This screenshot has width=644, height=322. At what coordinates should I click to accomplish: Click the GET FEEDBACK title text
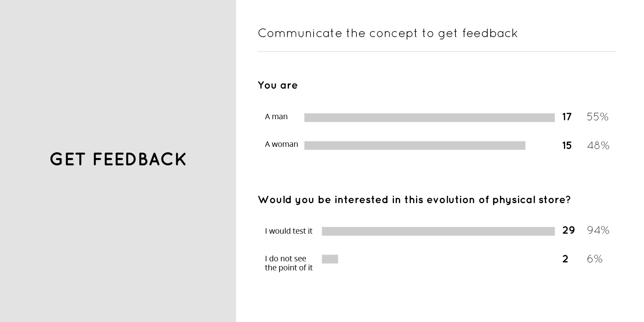point(118,160)
